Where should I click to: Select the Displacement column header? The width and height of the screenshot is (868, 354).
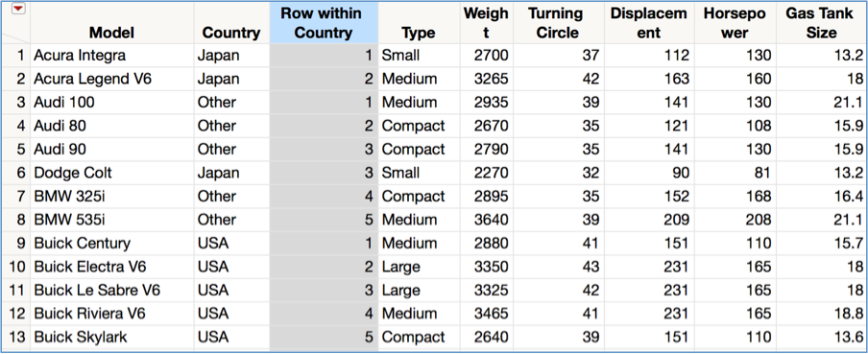pos(649,23)
